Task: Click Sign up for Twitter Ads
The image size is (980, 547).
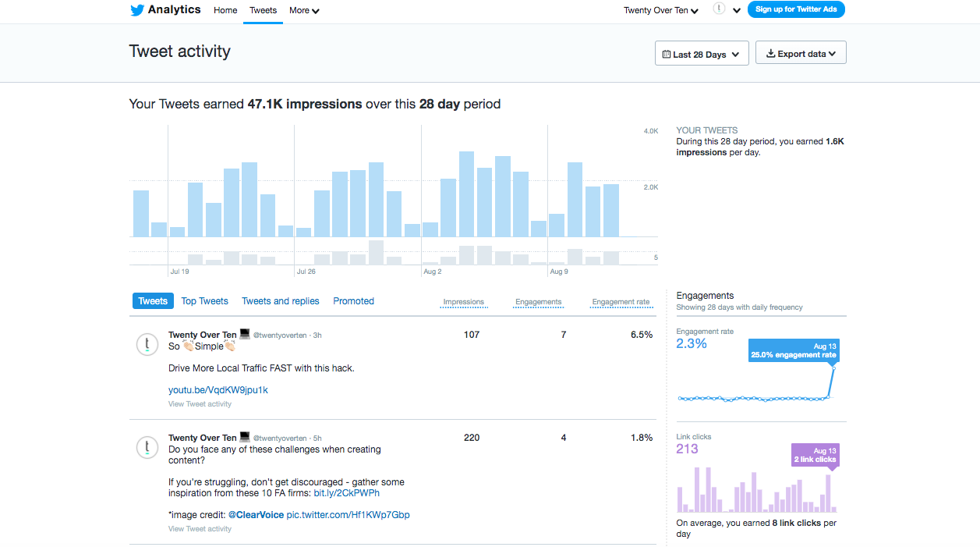Action: pyautogui.click(x=796, y=9)
